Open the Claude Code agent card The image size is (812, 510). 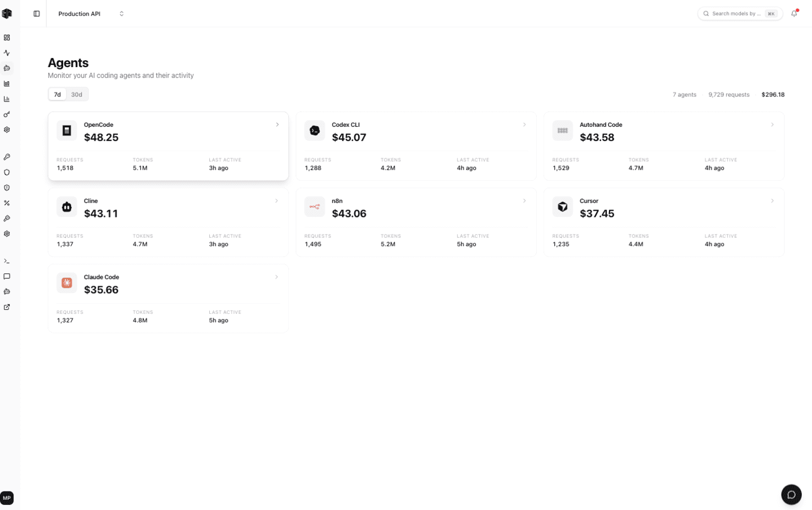(168, 298)
